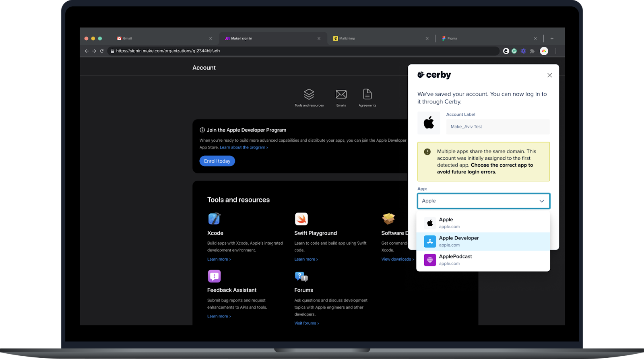Click the Tools and resources stack icon
Viewport: 644px width, 359px height.
[x=309, y=94]
